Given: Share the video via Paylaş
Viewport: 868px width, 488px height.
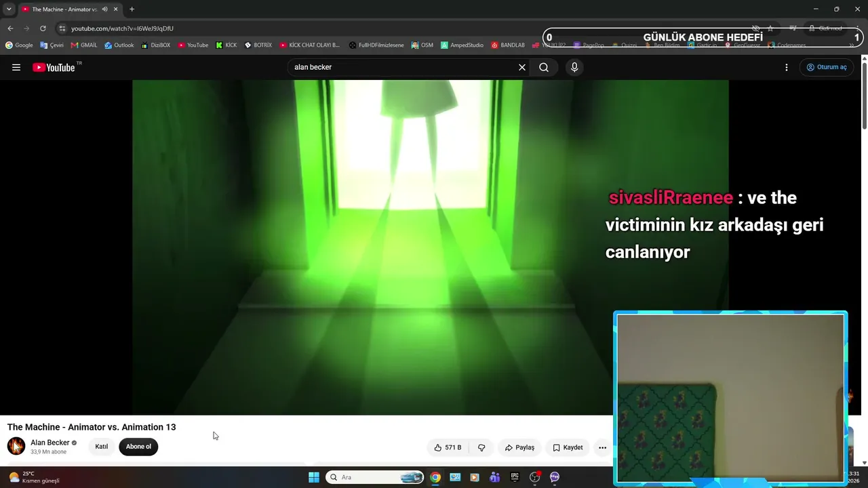Looking at the screenshot, I should (x=519, y=447).
